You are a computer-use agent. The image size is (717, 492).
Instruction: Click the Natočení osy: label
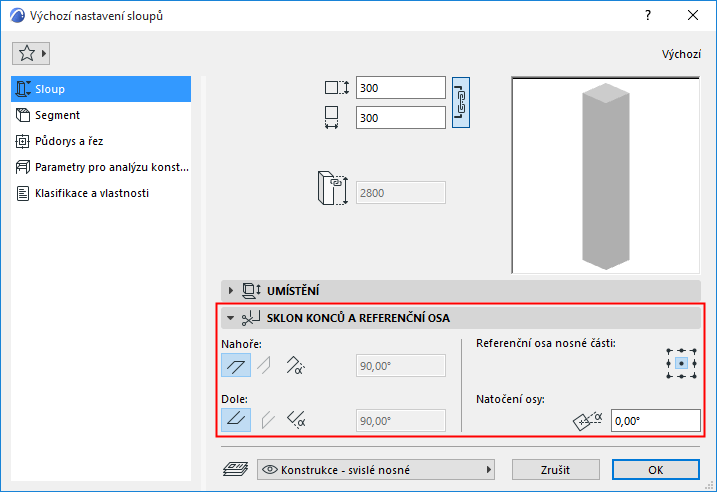pyautogui.click(x=510, y=399)
